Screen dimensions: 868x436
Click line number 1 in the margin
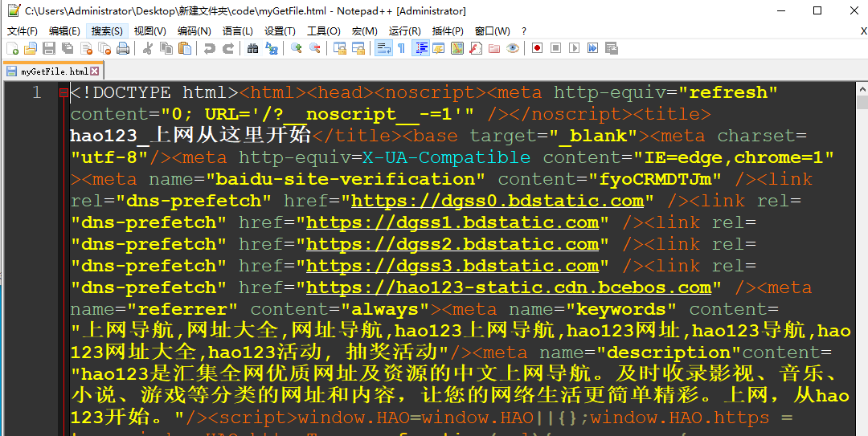point(36,92)
